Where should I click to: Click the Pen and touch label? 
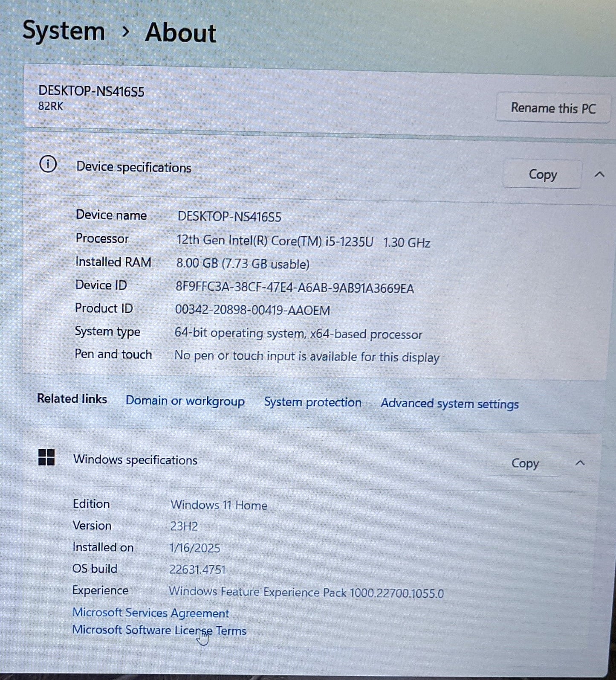click(113, 355)
